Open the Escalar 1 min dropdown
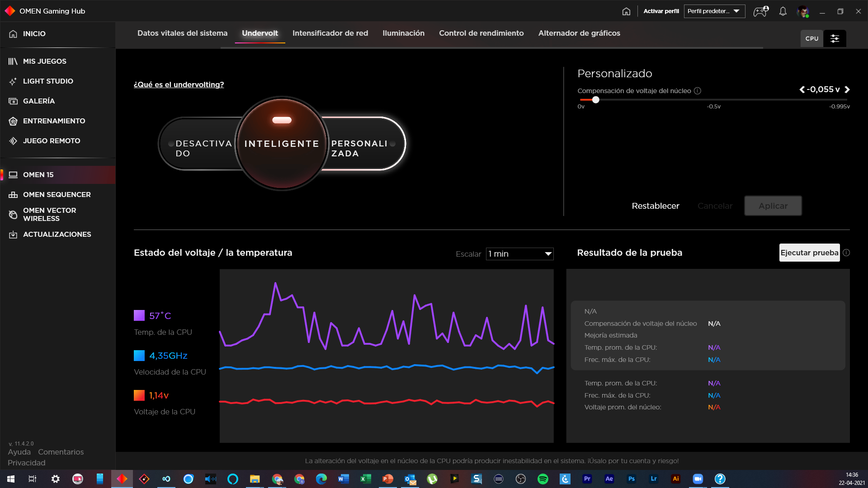The image size is (868, 488). coord(519,254)
